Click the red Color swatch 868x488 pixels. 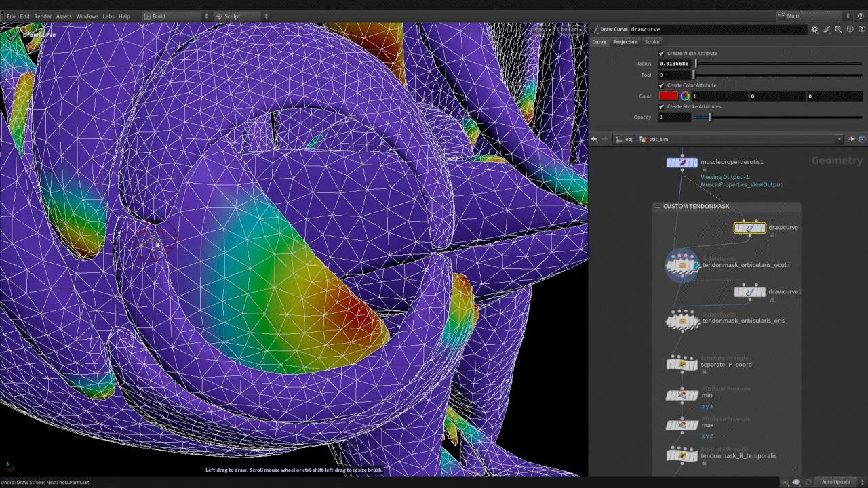click(668, 96)
